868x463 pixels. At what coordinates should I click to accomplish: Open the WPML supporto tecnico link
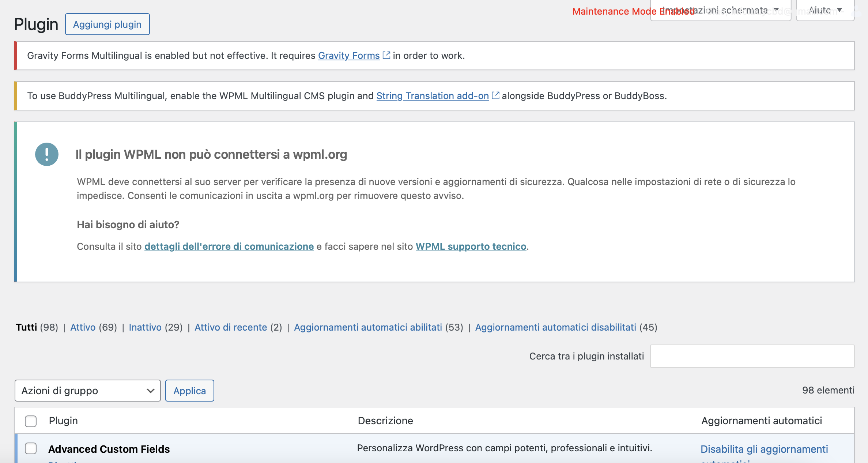471,246
